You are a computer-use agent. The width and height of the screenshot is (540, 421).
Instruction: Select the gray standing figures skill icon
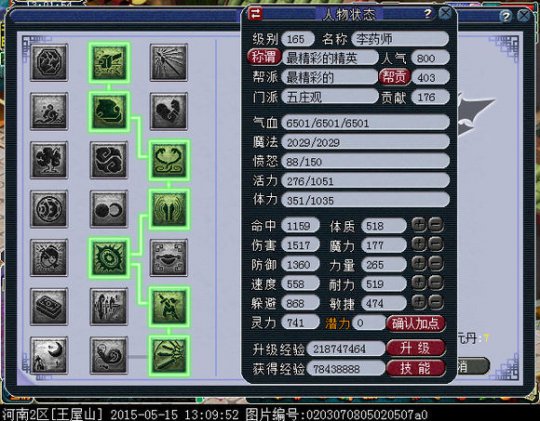click(x=109, y=307)
